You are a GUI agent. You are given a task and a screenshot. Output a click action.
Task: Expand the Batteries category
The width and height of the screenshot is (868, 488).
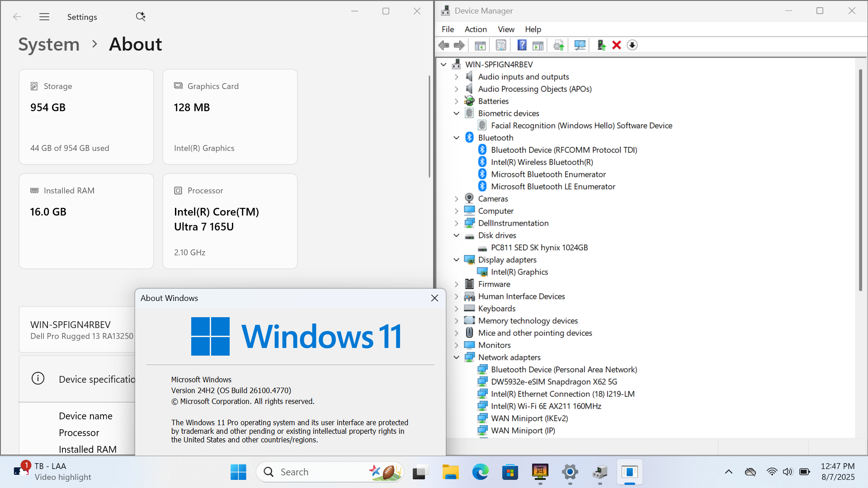457,101
